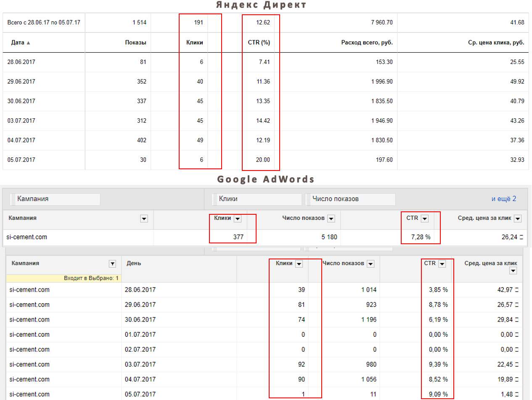Image resolution: width=532 pixels, height=400 pixels.
Task: Select click price value '32.93'
Action: click(517, 160)
